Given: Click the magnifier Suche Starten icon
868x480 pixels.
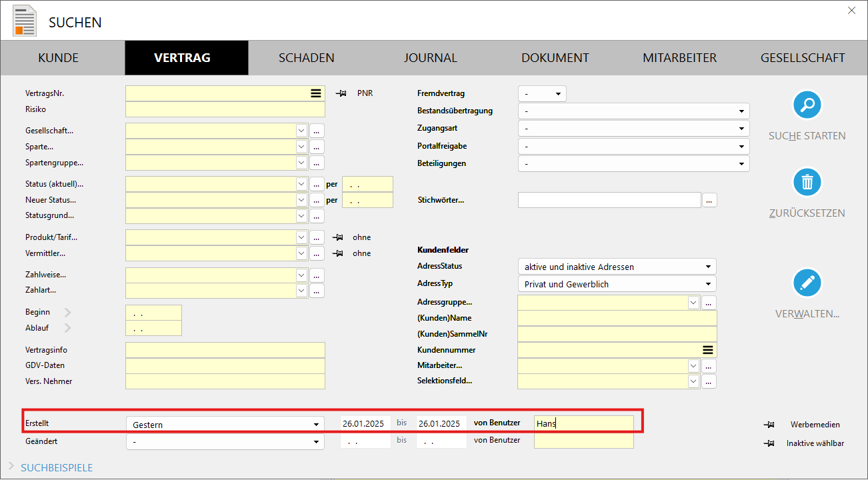Looking at the screenshot, I should [807, 105].
